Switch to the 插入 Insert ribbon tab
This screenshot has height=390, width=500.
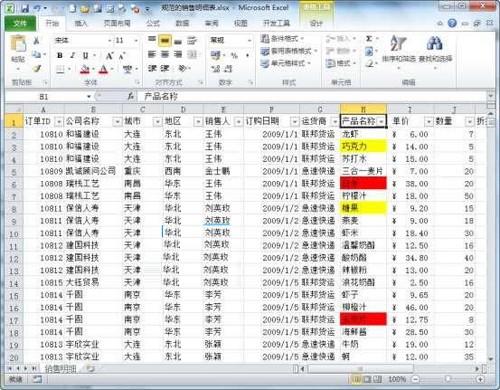(x=81, y=23)
